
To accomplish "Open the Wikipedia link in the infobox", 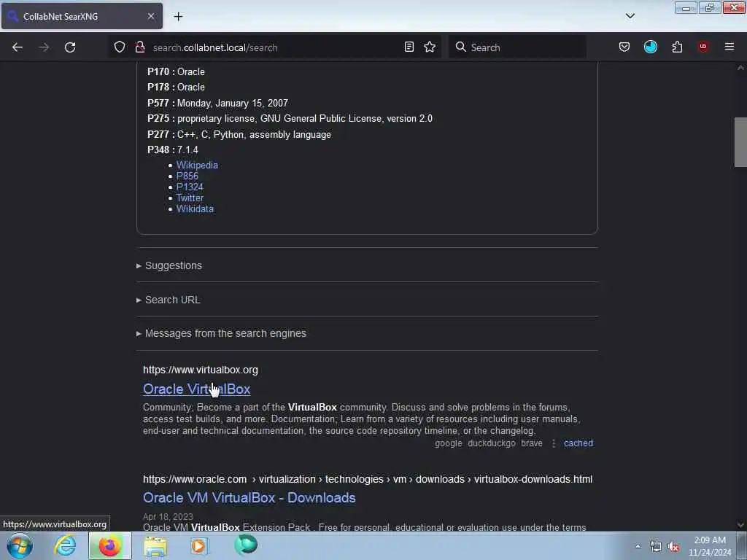I will point(197,166).
